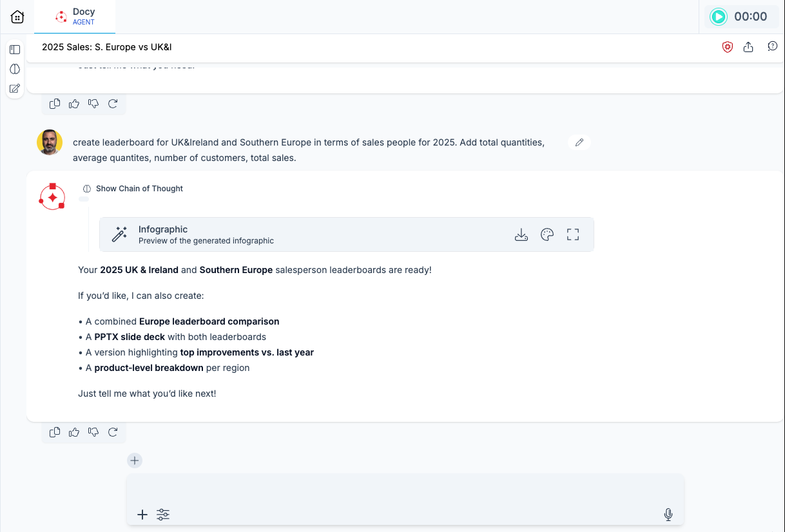The height and width of the screenshot is (532, 785).
Task: Start the timer play button
Action: click(x=718, y=17)
